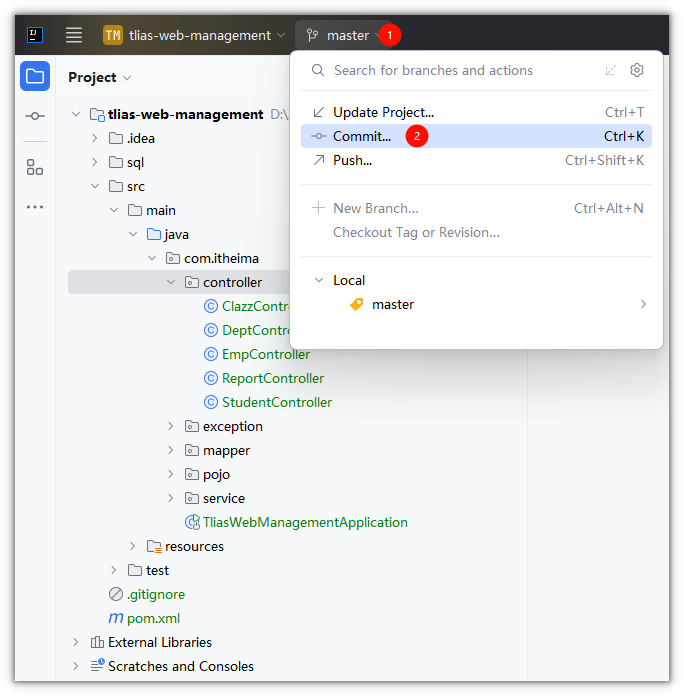684x696 pixels.
Task: Click the StudentController class icon
Action: [211, 402]
